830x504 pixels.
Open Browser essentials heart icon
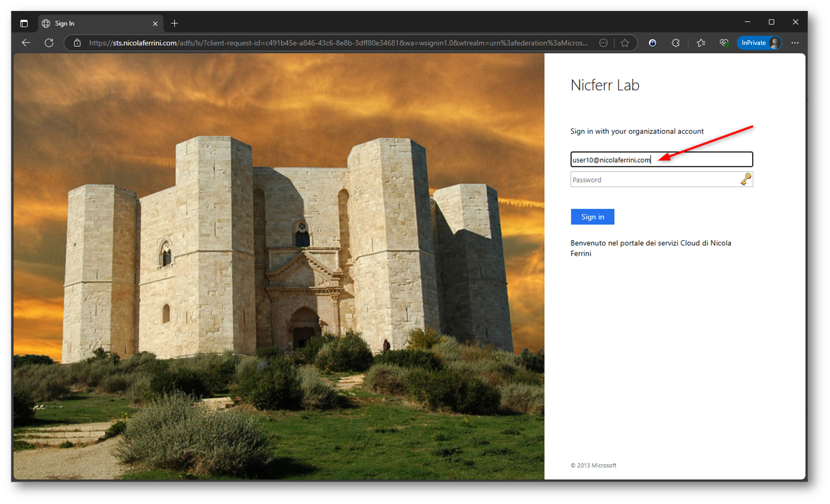pyautogui.click(x=724, y=43)
